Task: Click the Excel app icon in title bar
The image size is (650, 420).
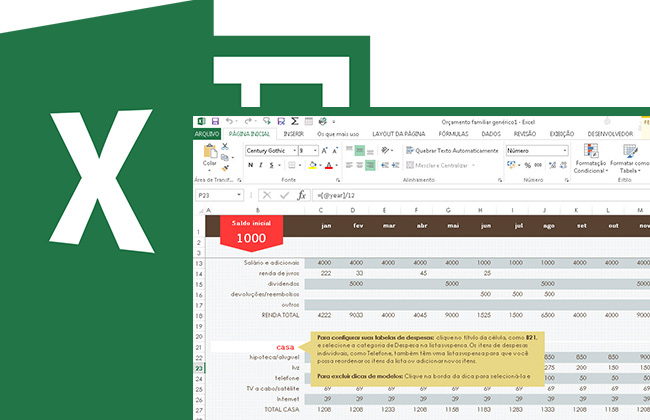Action: pos(201,121)
